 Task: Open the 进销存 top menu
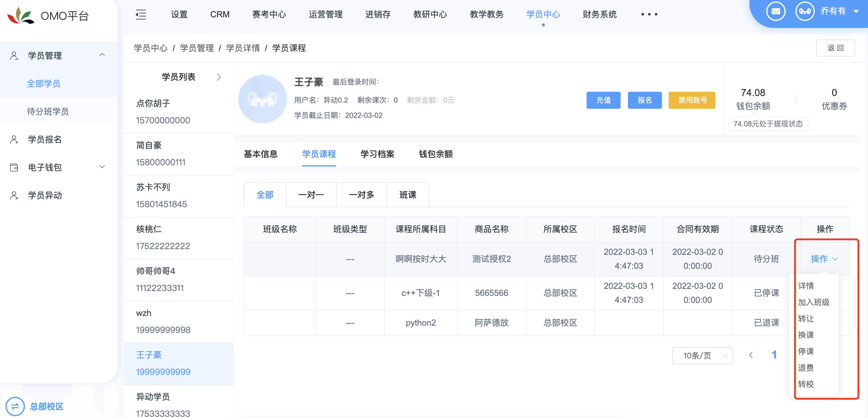click(x=378, y=15)
